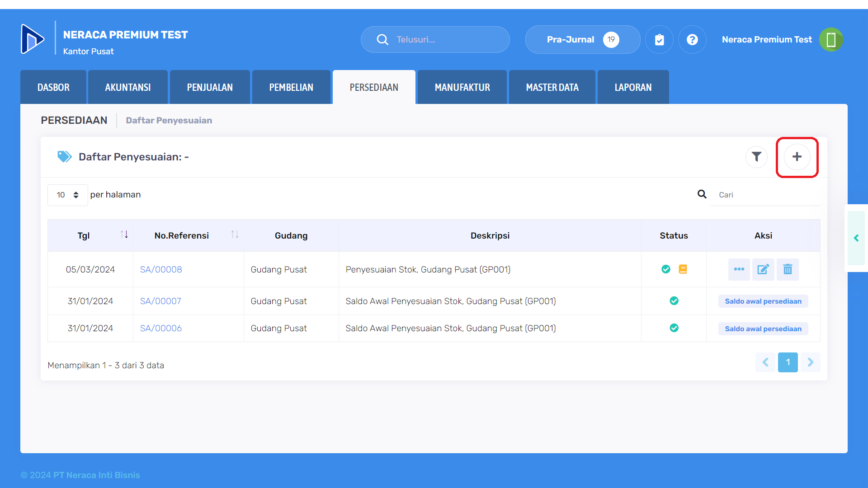Click the yellow journal icon in SA/00008 status

pyautogui.click(x=683, y=269)
